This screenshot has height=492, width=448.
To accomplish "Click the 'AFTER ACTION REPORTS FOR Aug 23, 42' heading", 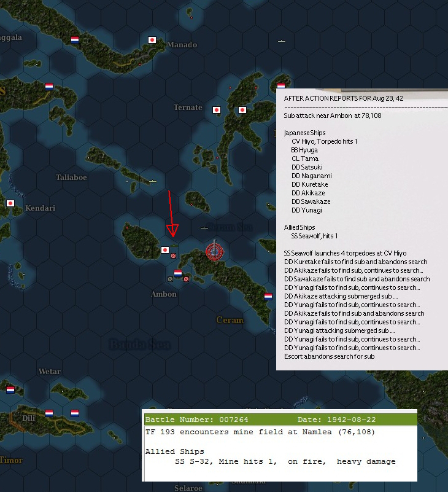I will [x=344, y=98].
